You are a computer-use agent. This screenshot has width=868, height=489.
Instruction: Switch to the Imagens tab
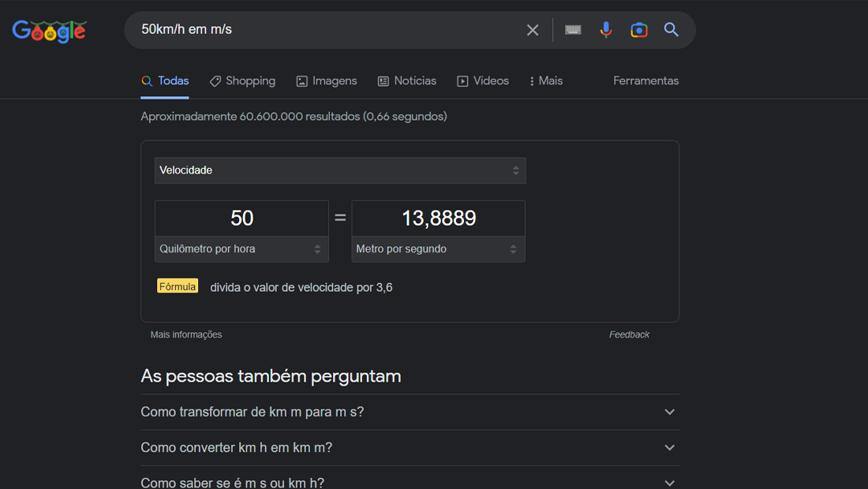tap(327, 80)
